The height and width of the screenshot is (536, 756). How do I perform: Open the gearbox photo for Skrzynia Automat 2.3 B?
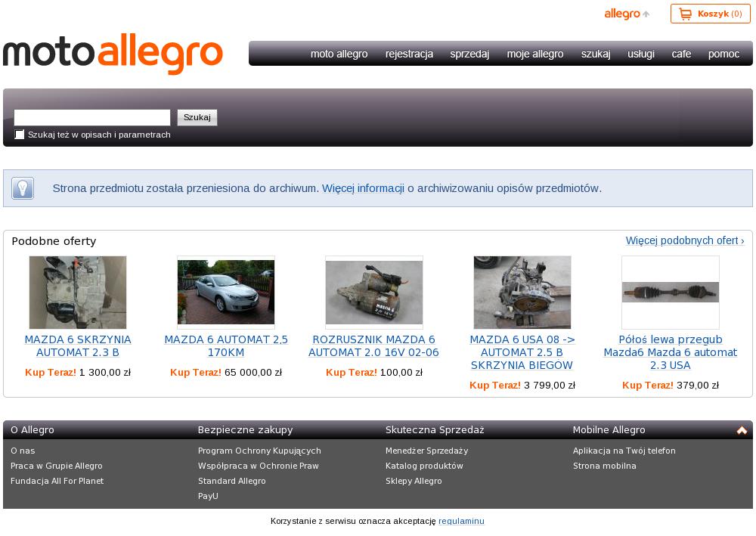pyautogui.click(x=78, y=293)
